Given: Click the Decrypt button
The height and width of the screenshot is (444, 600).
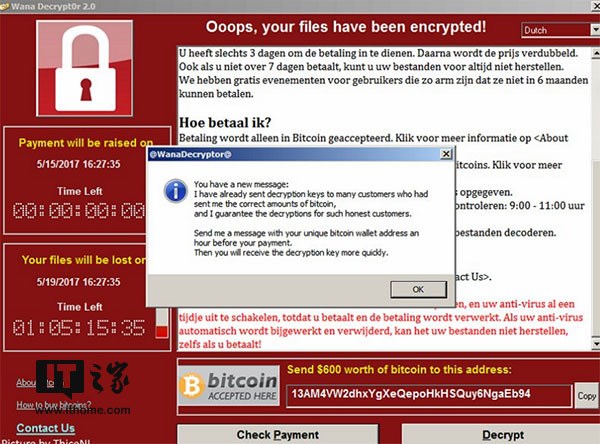Looking at the screenshot, I should click(x=503, y=435).
